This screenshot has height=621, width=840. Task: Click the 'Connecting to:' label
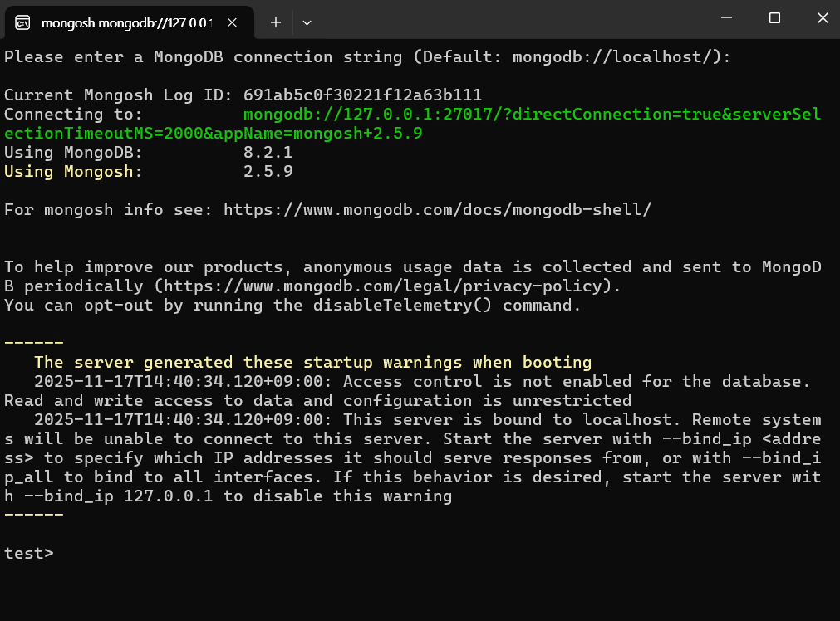tap(73, 115)
